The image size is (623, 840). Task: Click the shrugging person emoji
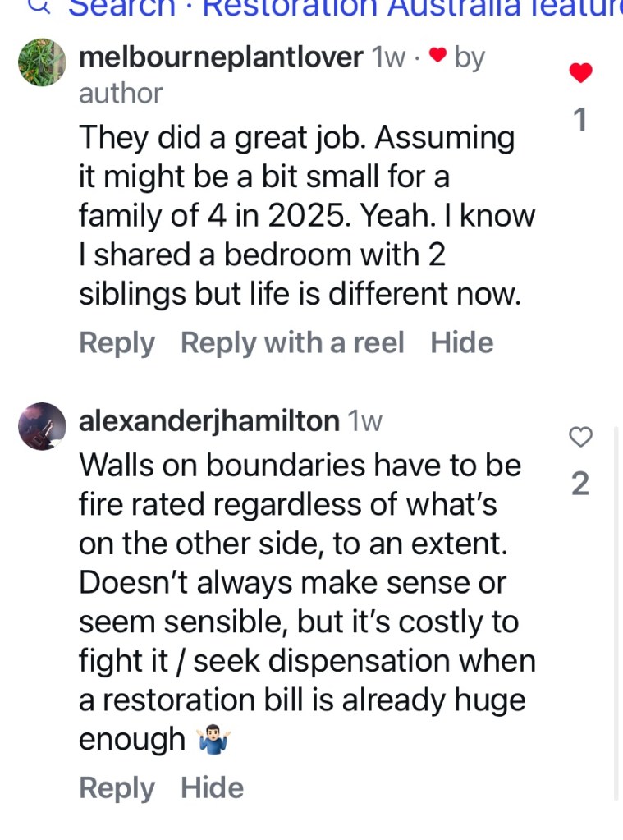(214, 741)
